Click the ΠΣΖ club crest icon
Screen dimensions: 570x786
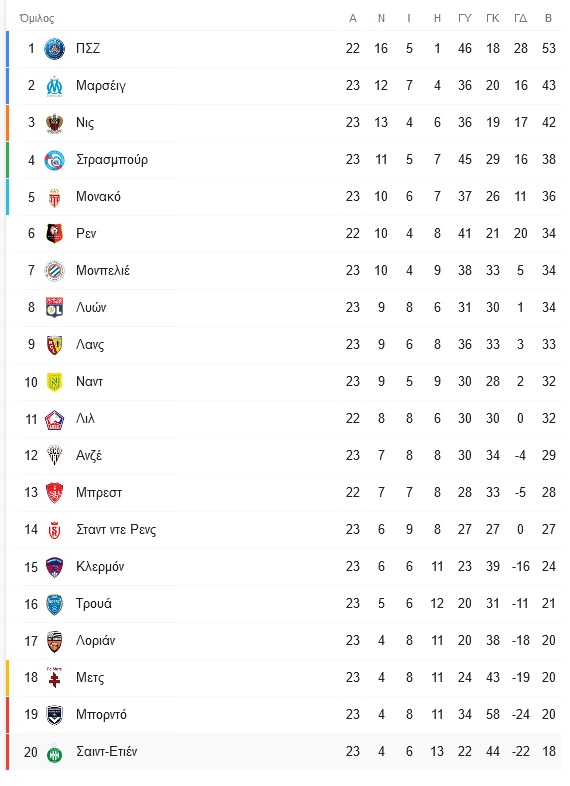coord(54,49)
